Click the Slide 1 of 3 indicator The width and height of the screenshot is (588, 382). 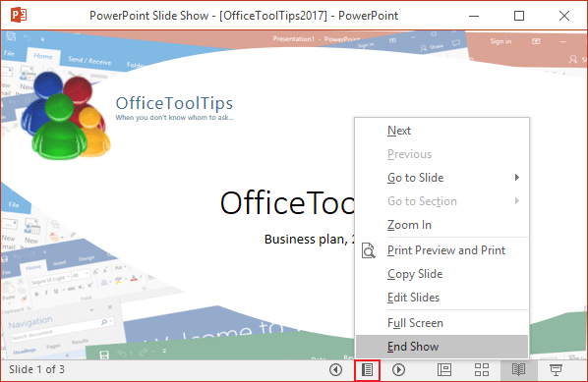[x=36, y=369]
